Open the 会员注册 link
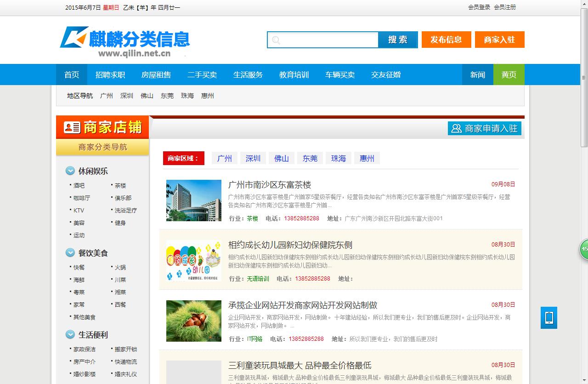The width and height of the screenshot is (588, 384). pyautogui.click(x=505, y=7)
